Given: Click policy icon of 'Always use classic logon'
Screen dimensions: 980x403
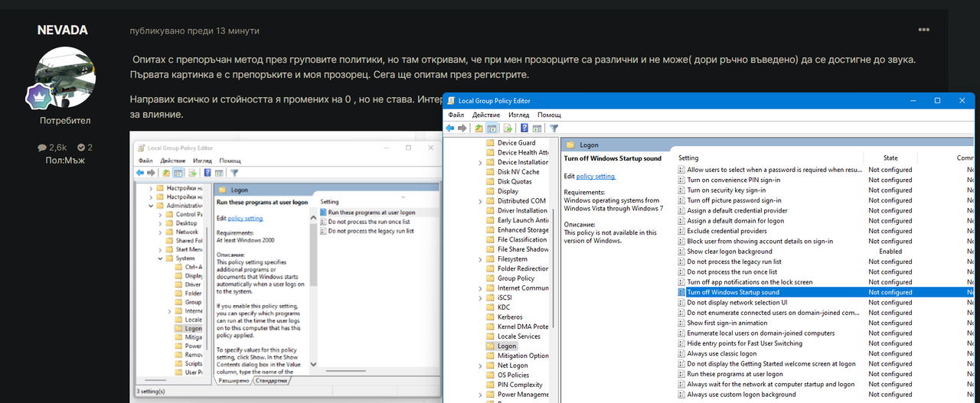Looking at the screenshot, I should click(681, 353).
